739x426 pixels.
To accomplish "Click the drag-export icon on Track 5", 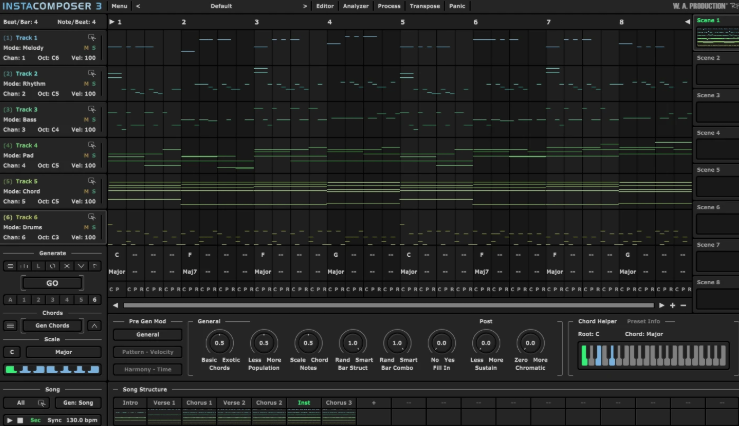I will click(92, 181).
